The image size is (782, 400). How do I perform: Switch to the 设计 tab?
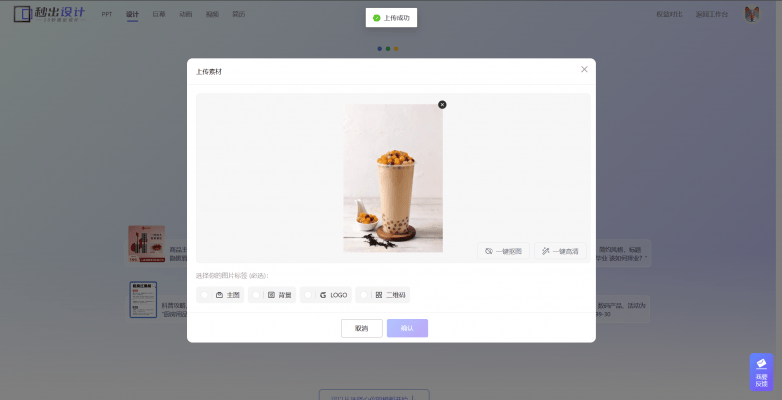tap(132, 15)
